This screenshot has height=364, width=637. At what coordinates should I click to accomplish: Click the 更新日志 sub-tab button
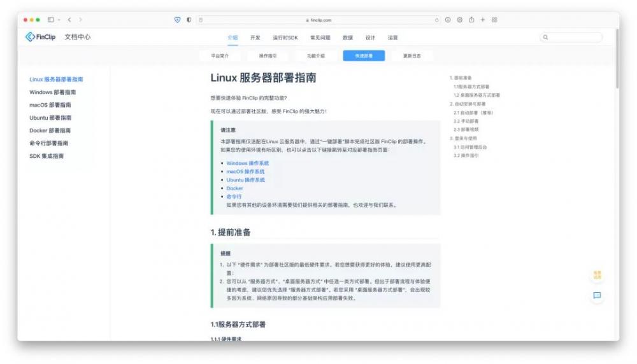pyautogui.click(x=412, y=55)
